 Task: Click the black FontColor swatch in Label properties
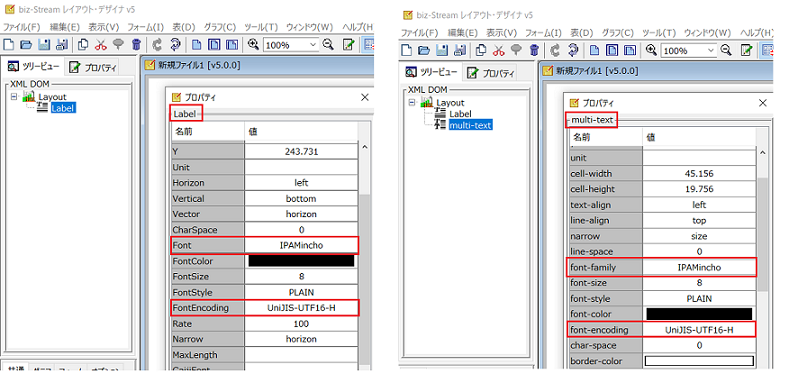click(x=301, y=261)
